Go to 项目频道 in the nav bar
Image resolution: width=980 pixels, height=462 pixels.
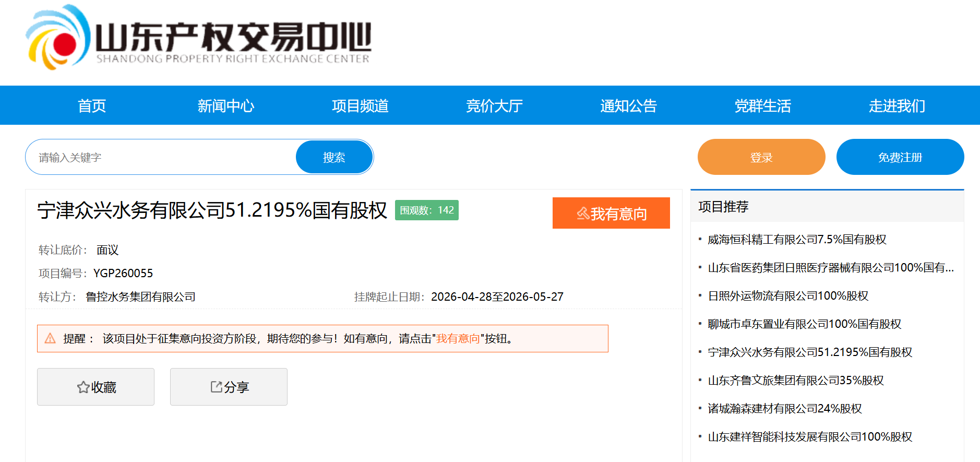coord(360,106)
